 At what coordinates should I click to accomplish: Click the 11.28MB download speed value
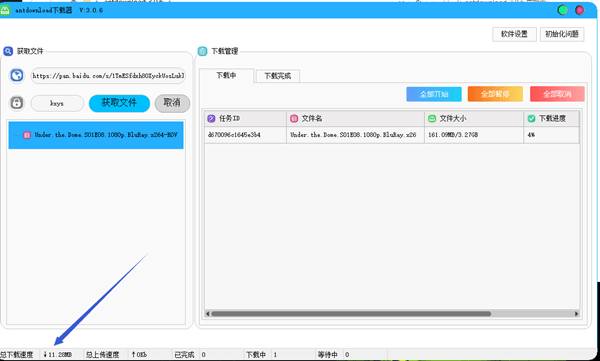pyautogui.click(x=58, y=354)
